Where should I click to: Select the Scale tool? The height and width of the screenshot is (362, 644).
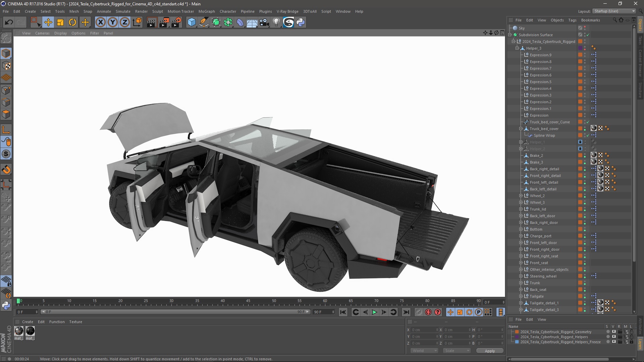pos(60,22)
